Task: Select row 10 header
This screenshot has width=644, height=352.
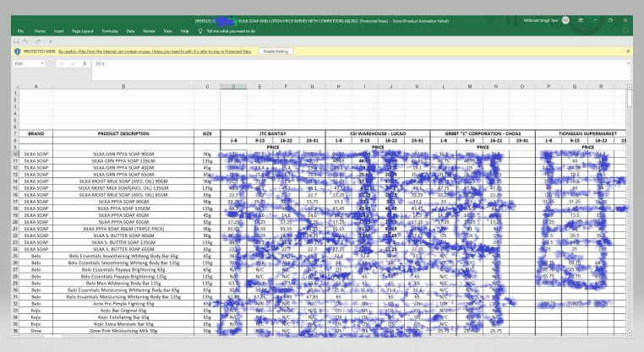Action: click(15, 154)
